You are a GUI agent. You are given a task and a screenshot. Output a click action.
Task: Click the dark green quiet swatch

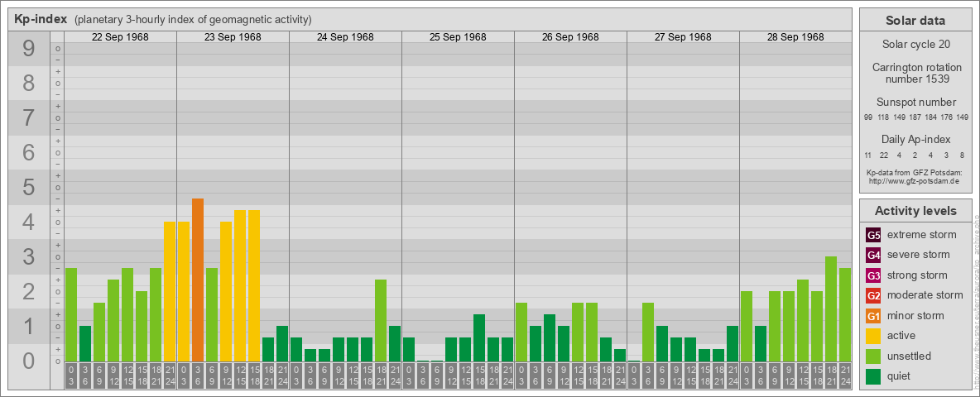[x=873, y=376]
